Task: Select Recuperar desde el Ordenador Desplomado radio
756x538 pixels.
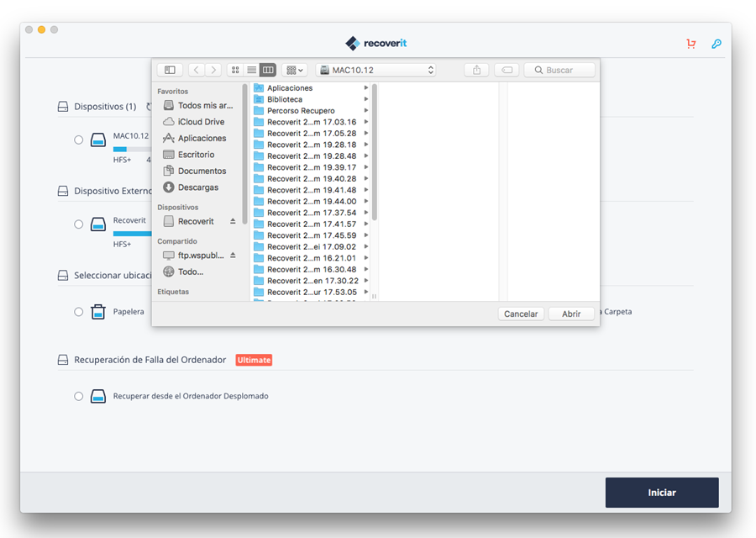Action: (79, 396)
